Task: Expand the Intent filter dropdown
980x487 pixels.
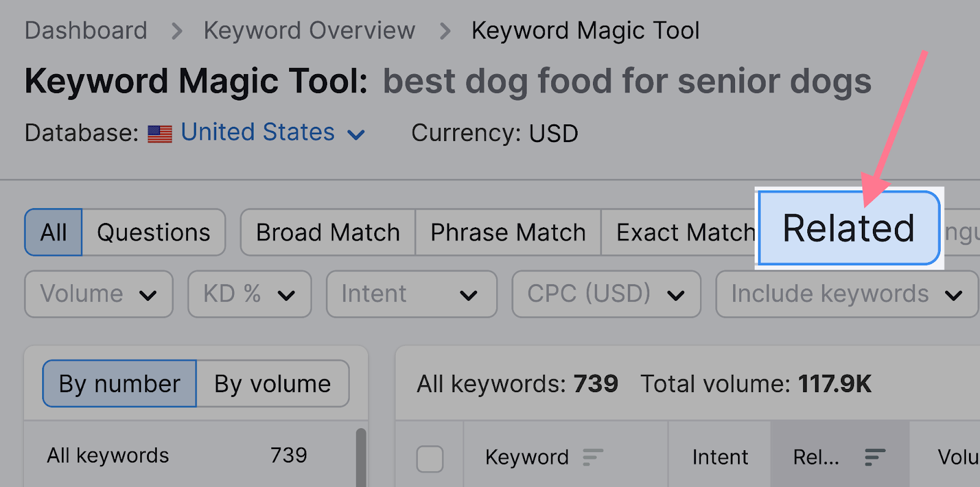Action: pos(412,294)
